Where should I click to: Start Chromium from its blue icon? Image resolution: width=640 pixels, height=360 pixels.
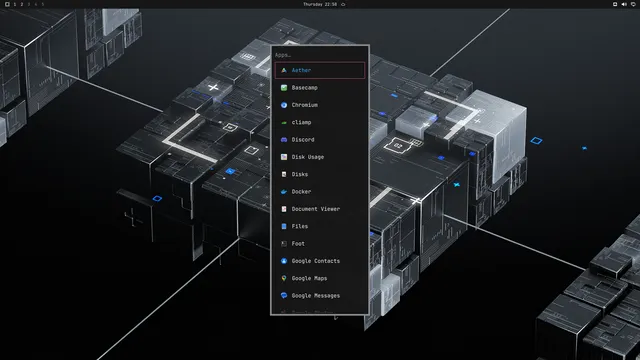pyautogui.click(x=284, y=105)
